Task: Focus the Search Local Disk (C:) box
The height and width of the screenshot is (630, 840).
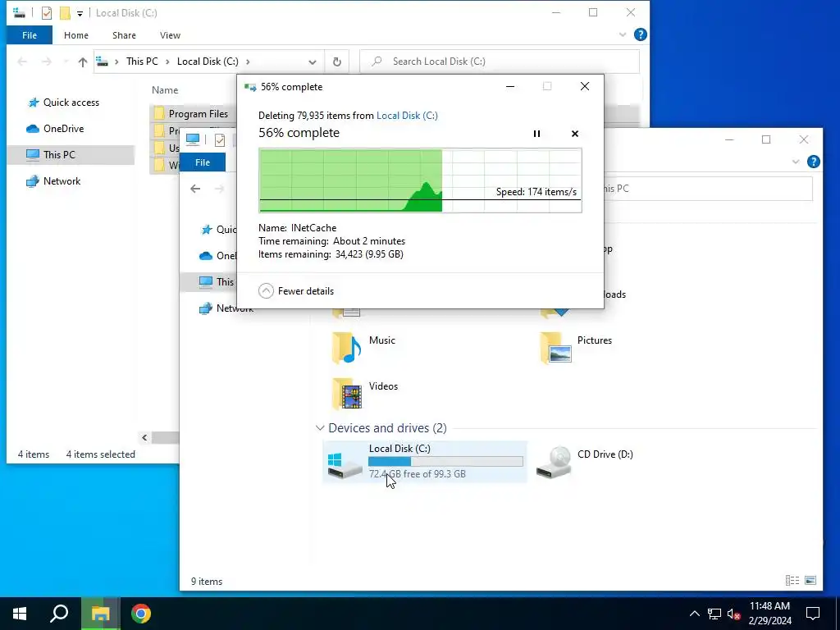Action: (x=500, y=62)
